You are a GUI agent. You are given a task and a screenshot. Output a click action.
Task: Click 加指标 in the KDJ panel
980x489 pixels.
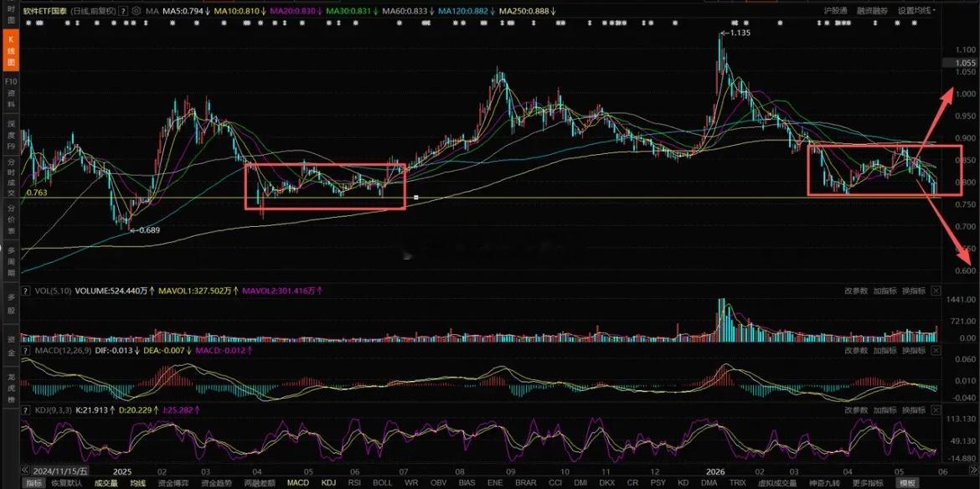click(x=885, y=410)
